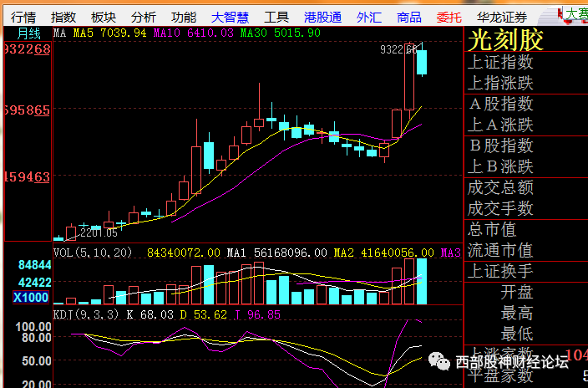Click the MA5 7039.94 indicator value
588x388 pixels.
tap(110, 33)
